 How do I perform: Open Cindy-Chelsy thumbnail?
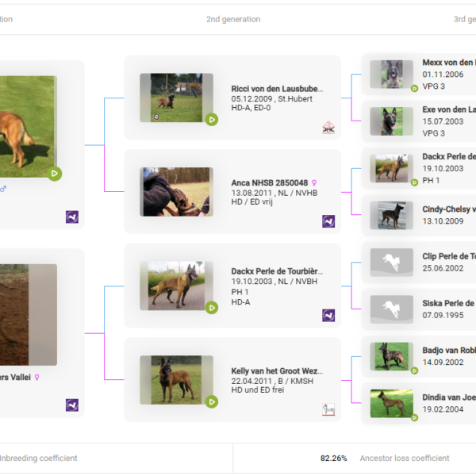pyautogui.click(x=392, y=216)
